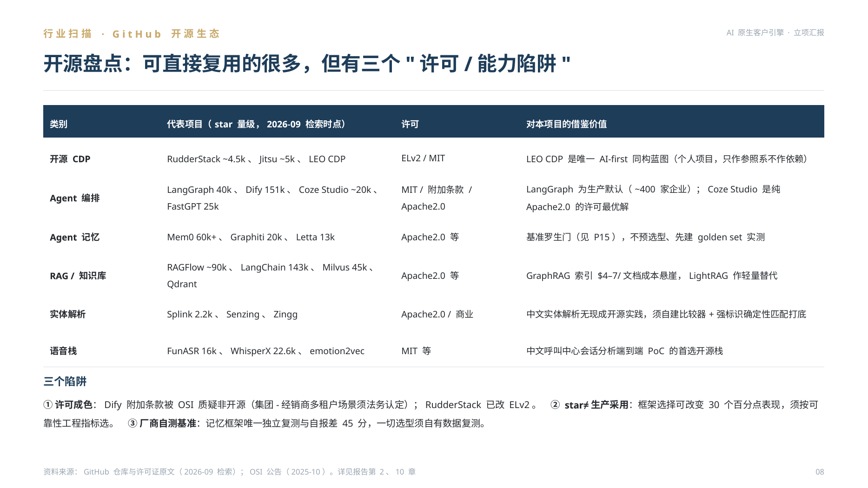Screen dimensions: 868x488
Task: Select the cell listing LangGraph 40k and Dify 151k
Action: click(273, 198)
